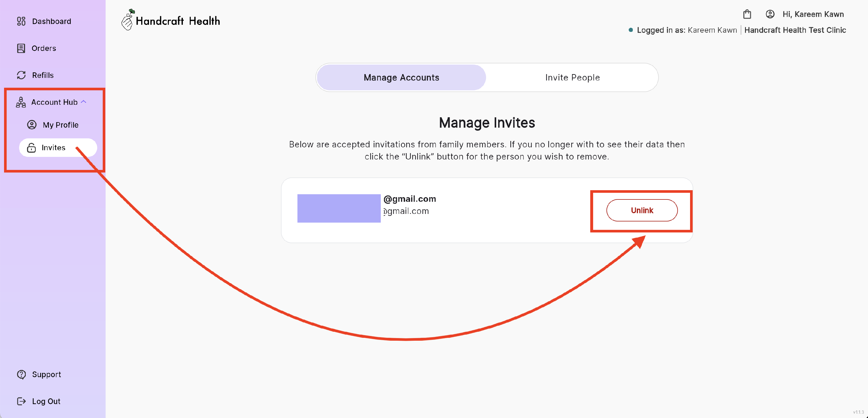Click the My Profile avatar icon
The image size is (868, 418).
(x=32, y=125)
